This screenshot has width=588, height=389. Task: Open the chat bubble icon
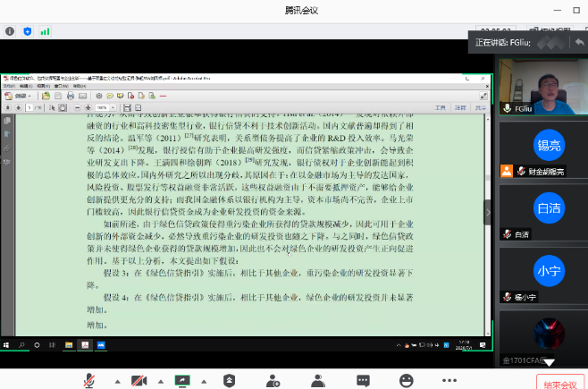click(363, 381)
